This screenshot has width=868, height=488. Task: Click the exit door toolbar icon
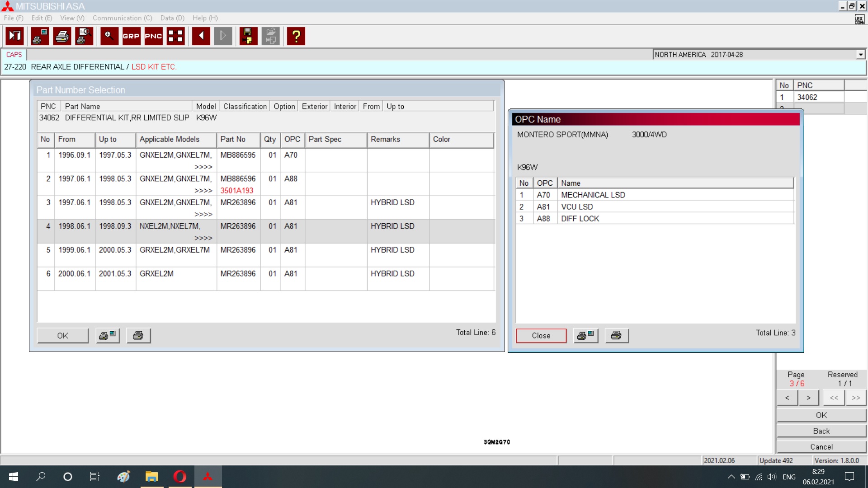(x=15, y=36)
